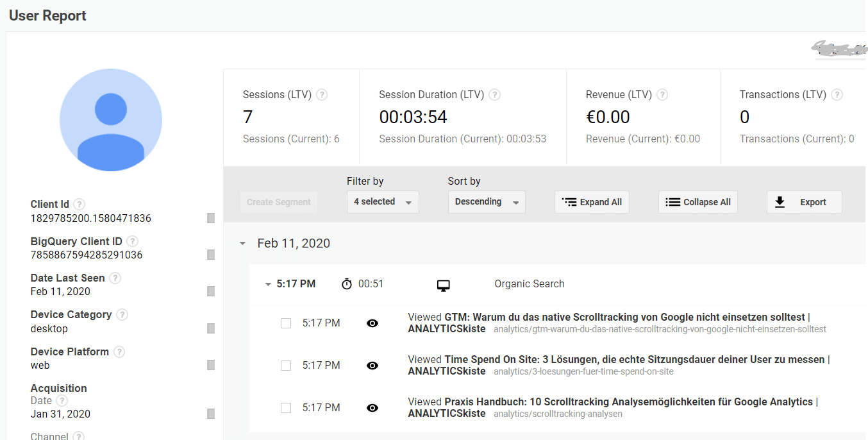Open the Filter by '4 selected' dropdown
Screen dimensions: 868x440
[x=383, y=202]
